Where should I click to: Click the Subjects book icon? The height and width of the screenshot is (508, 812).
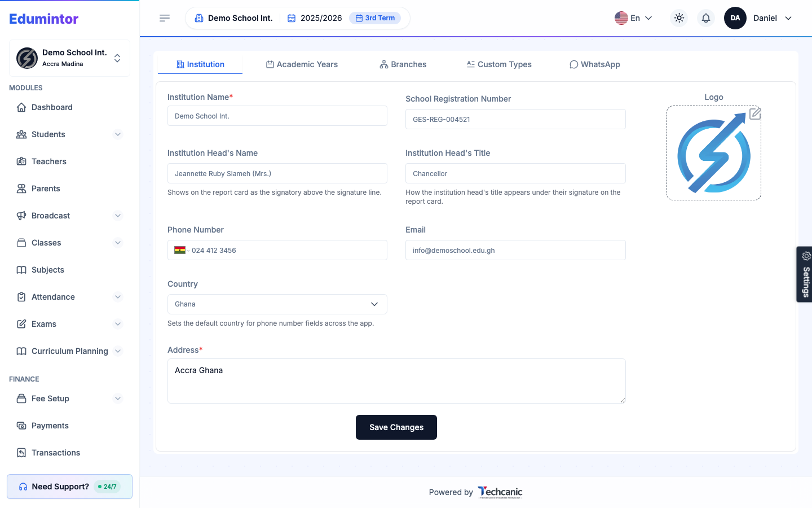(x=21, y=270)
